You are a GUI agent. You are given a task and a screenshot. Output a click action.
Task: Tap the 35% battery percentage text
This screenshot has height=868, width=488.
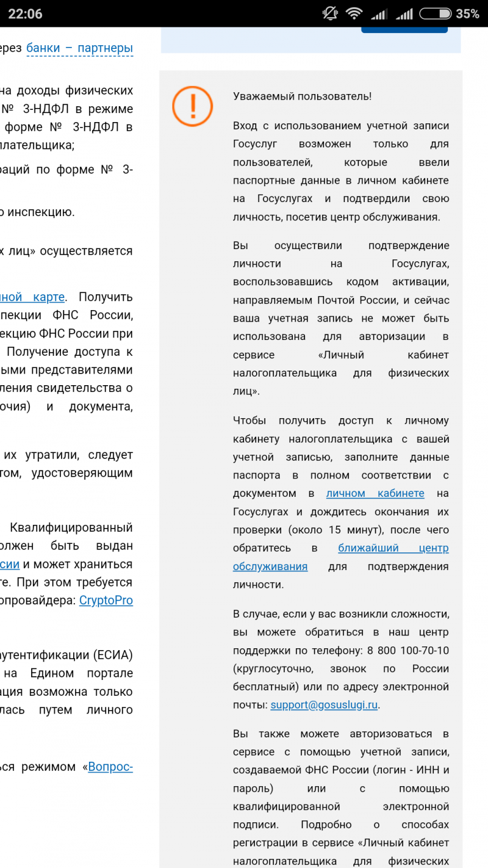[x=467, y=14]
